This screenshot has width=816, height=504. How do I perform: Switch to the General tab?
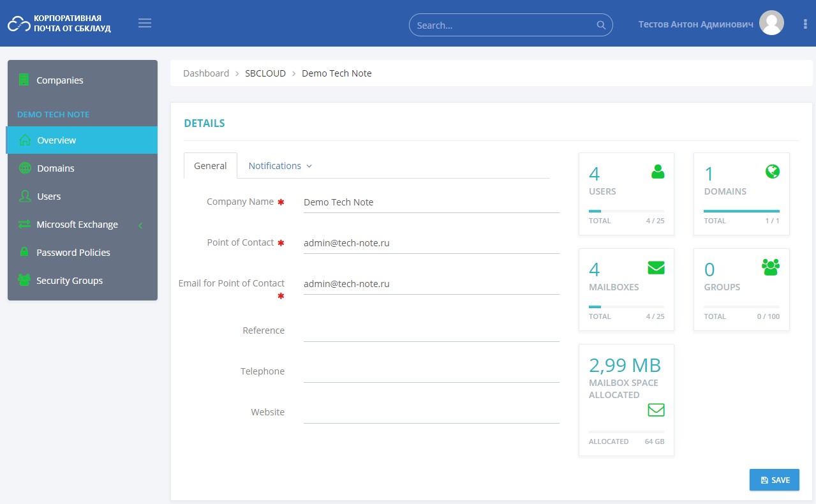tap(210, 165)
